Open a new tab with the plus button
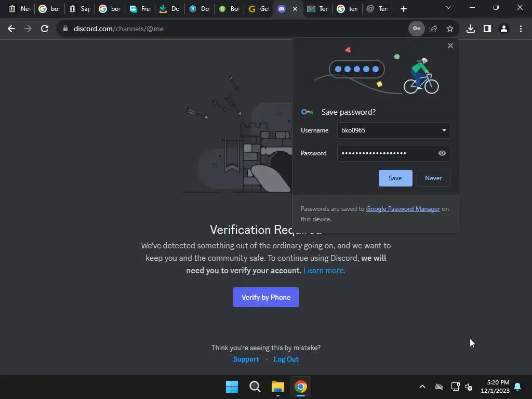 pos(403,9)
